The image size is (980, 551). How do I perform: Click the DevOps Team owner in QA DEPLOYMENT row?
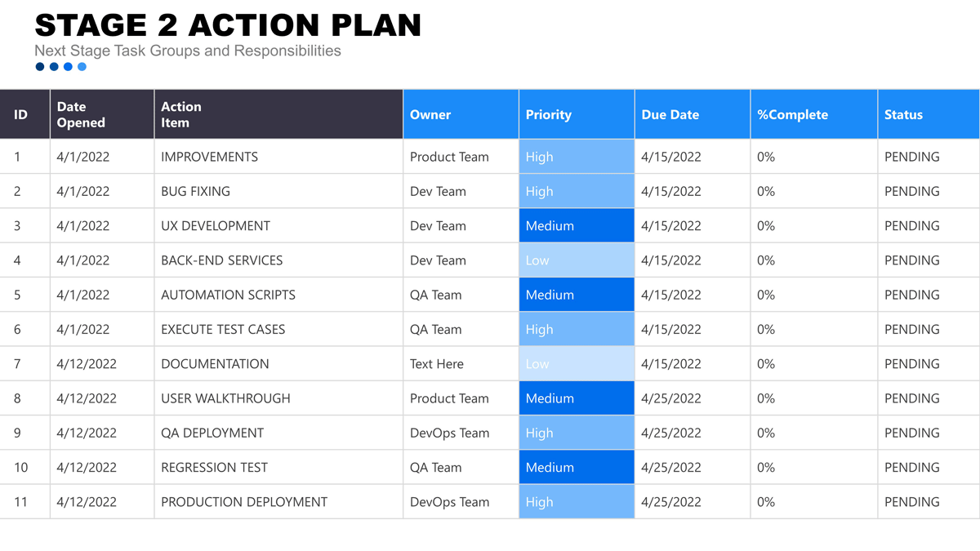click(x=450, y=433)
